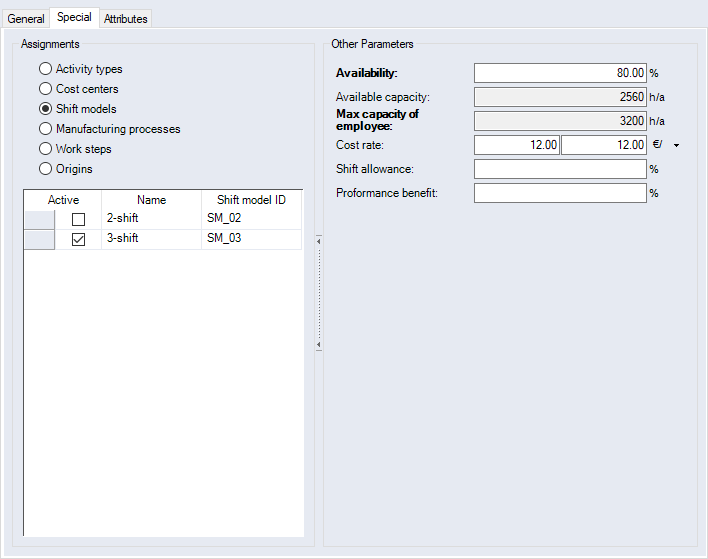Viewport: 708px width, 559px height.
Task: Click the Availability input field
Action: coord(560,73)
